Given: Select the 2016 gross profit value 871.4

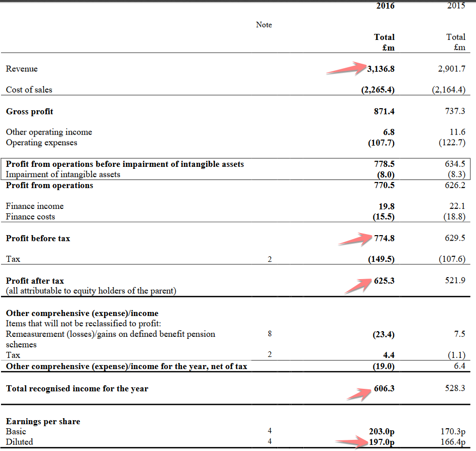Looking at the screenshot, I should click(x=384, y=111).
